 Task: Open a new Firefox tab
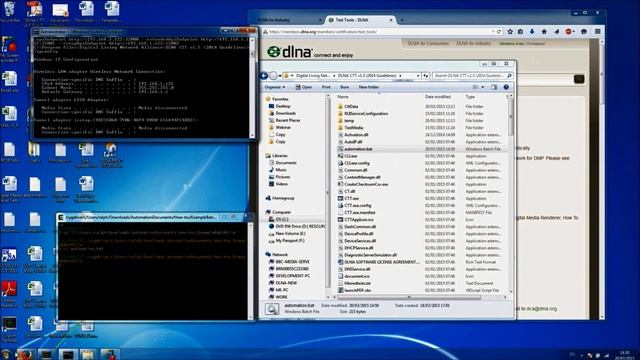(x=402, y=20)
